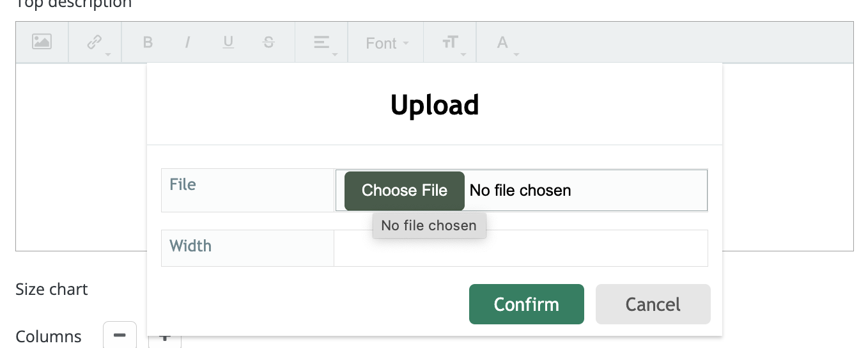This screenshot has height=348, width=868.
Task: Confirm the upload
Action: click(527, 304)
